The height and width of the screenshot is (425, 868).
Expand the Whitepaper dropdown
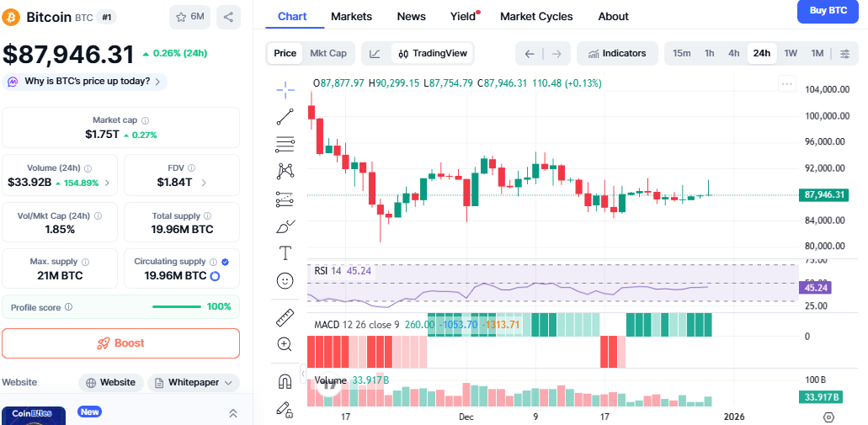click(x=194, y=382)
